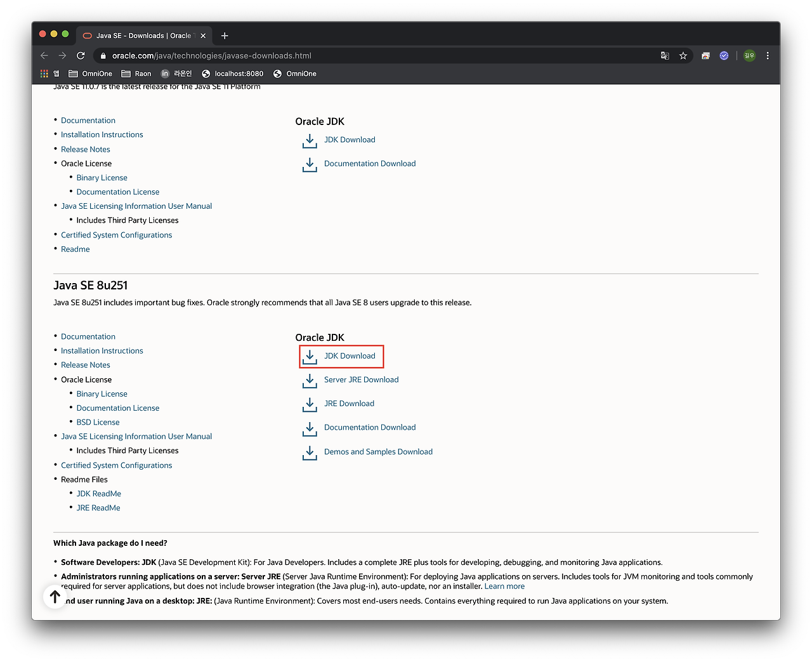Open the Chrome three-dot menu
Screen dimensions: 812x662
coord(768,56)
